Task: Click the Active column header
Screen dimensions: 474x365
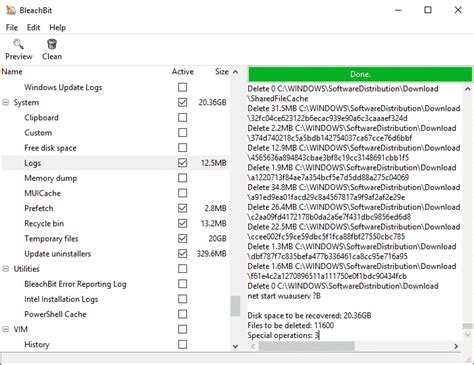Action: point(182,72)
